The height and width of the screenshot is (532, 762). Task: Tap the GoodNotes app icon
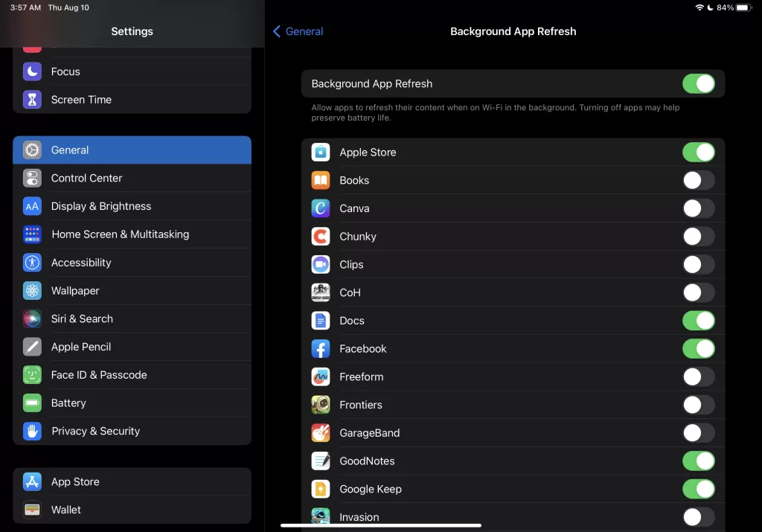coord(321,461)
